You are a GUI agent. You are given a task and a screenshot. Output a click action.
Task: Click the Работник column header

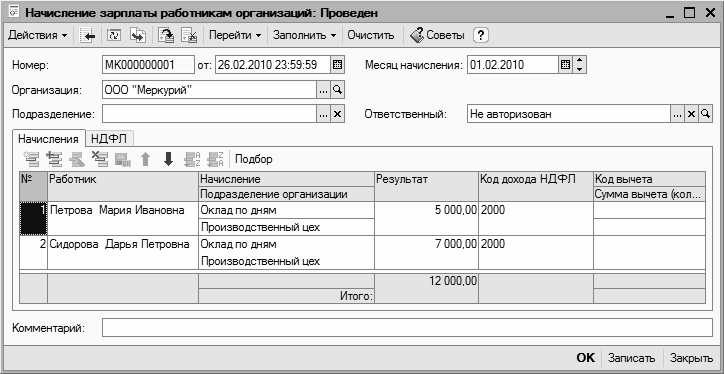point(123,186)
